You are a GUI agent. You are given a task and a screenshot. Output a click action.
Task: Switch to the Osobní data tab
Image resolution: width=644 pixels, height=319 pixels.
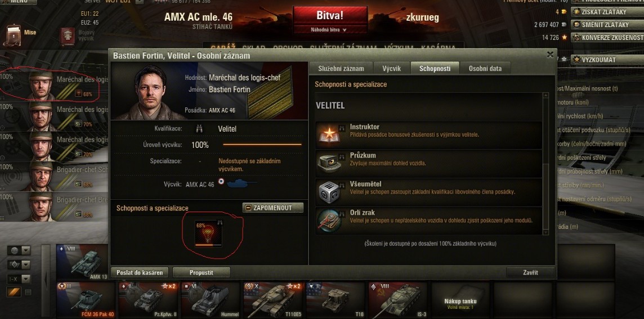pyautogui.click(x=485, y=69)
